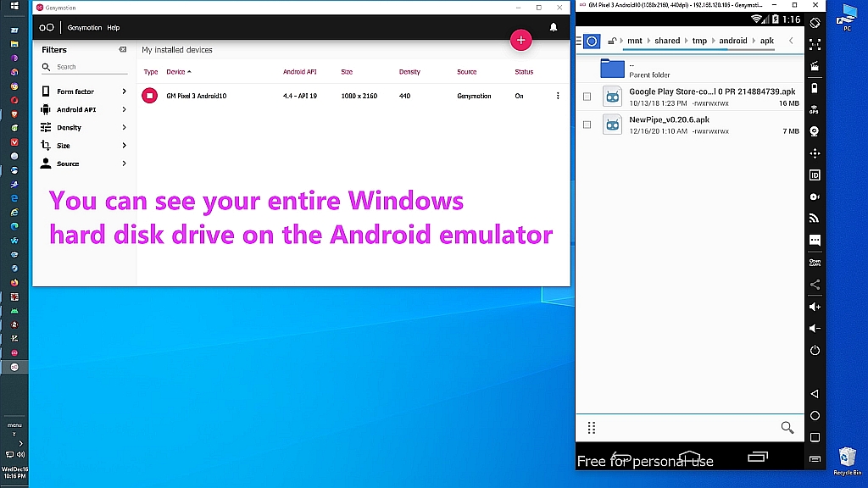
Task: Check the Google Play Store apk checkbox
Action: 587,97
